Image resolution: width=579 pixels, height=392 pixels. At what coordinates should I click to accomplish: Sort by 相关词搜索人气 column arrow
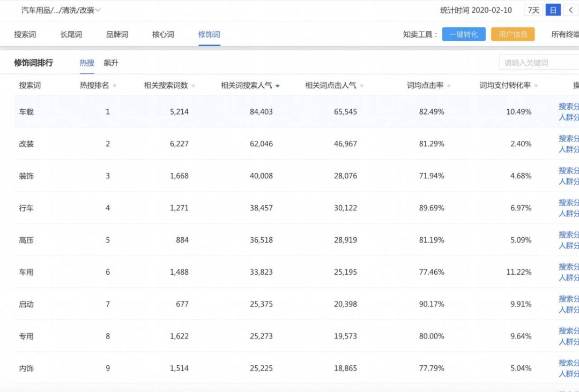[x=277, y=86]
